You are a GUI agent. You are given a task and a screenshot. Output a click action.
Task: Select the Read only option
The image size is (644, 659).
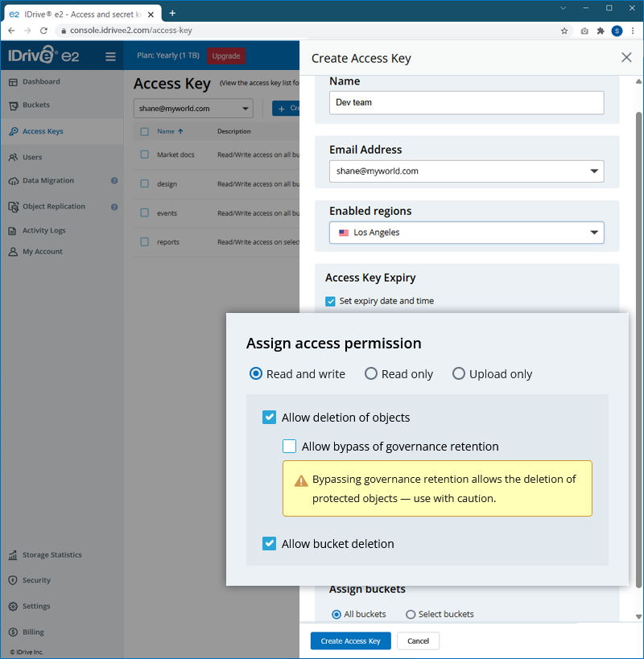click(x=371, y=373)
